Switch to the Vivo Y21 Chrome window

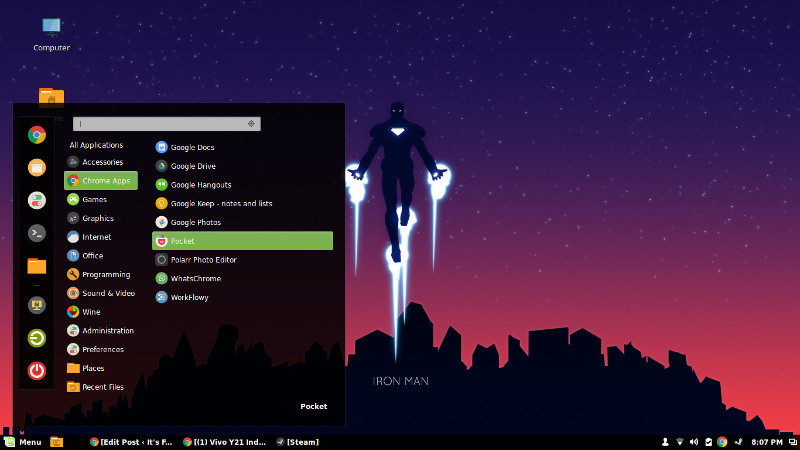[225, 442]
